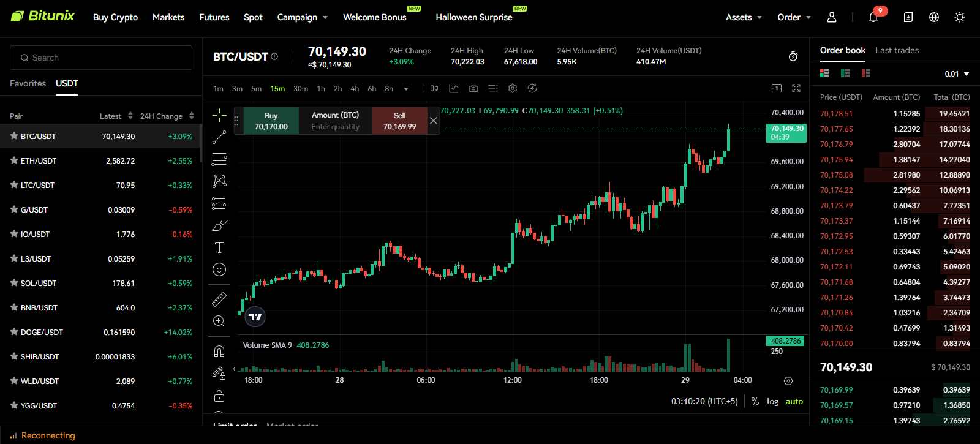Viewport: 980px width, 444px height.
Task: Select the 1h chart timeframe
Action: 321,89
